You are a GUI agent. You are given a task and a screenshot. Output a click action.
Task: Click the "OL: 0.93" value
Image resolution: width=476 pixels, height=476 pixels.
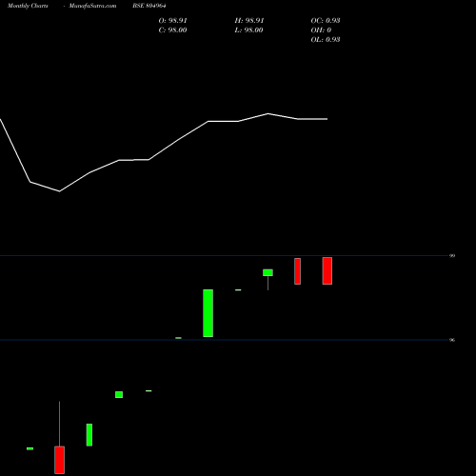326,40
